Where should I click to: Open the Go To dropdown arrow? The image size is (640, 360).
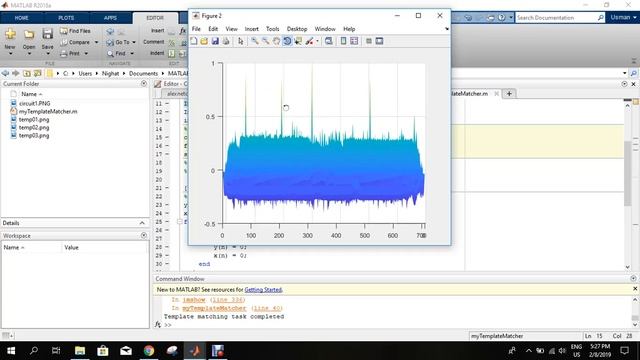tap(134, 42)
